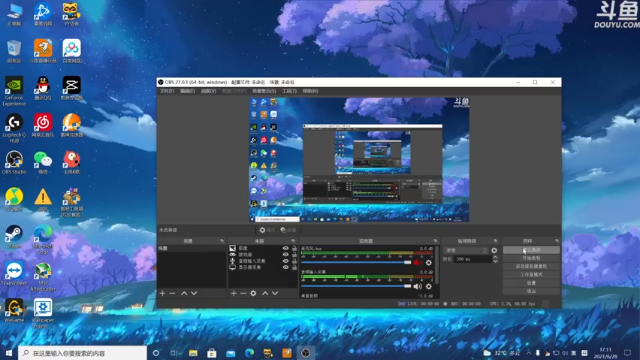The image size is (640, 360).
Task: Toggle lock of the game capture source
Action: coord(294,254)
